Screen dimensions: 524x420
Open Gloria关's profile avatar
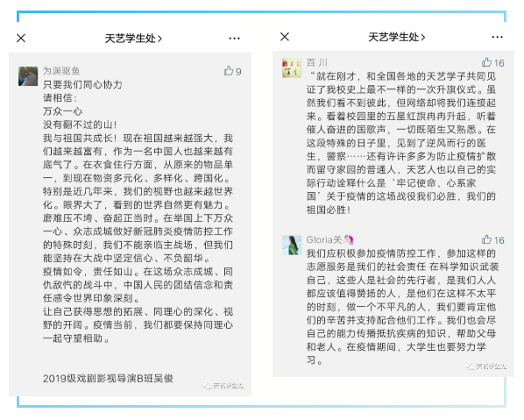click(x=292, y=246)
